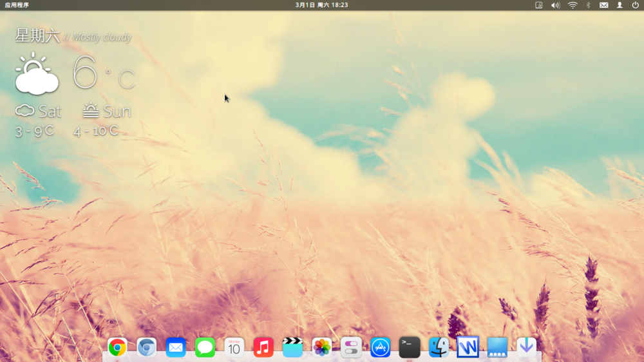The height and width of the screenshot is (362, 644).
Task: Expand the Wi-Fi network menu
Action: point(573,5)
